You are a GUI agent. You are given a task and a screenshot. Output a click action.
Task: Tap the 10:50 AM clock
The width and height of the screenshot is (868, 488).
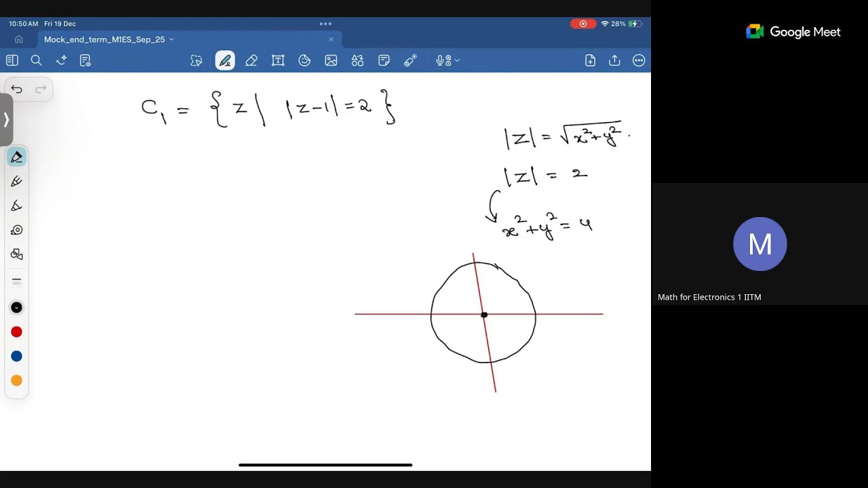[x=23, y=24]
